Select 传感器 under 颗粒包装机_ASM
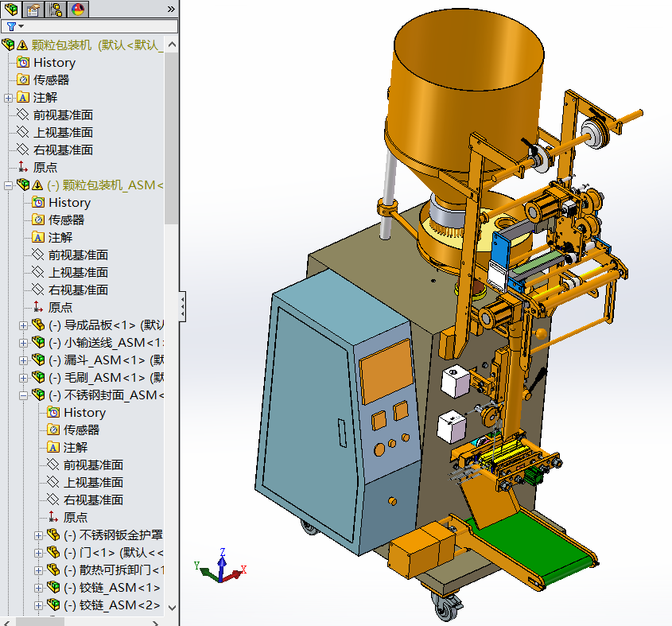 [66, 220]
